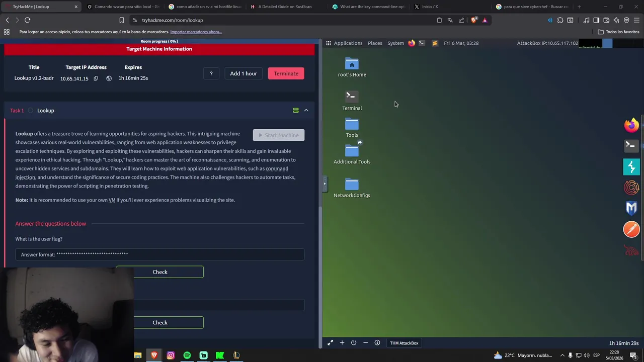Focus the user flag answer field
The height and width of the screenshot is (362, 644).
point(160,254)
